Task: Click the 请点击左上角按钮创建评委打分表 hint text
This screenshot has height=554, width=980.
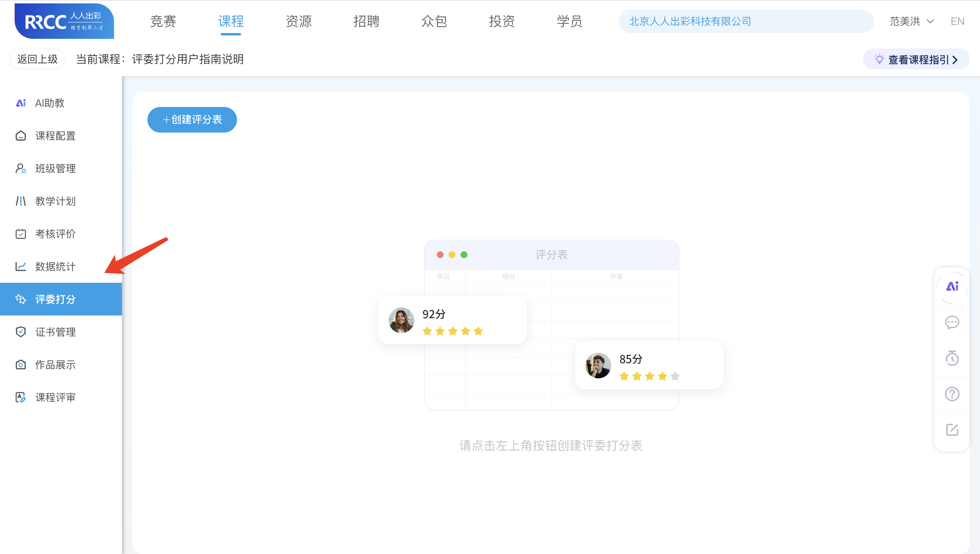Action: [x=551, y=446]
